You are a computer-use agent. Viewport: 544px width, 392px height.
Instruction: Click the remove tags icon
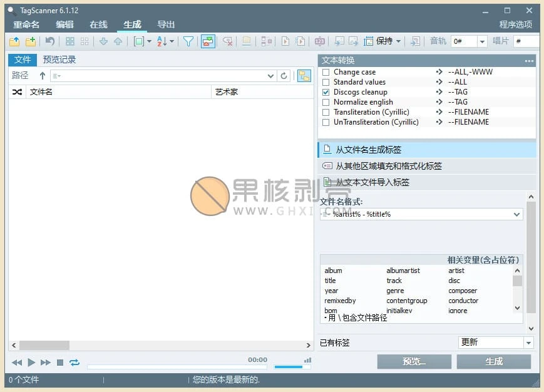tap(228, 41)
